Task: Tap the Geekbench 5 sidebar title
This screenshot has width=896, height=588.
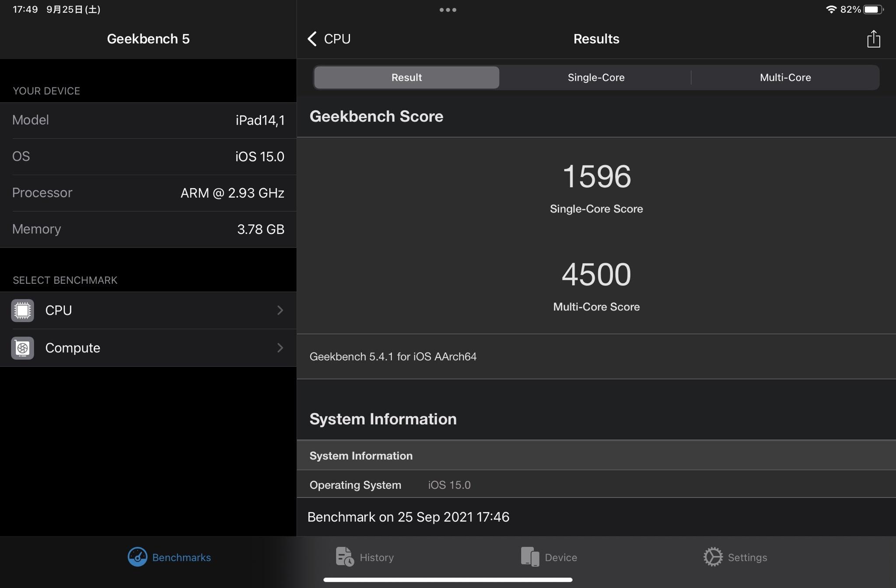Action: pyautogui.click(x=148, y=39)
